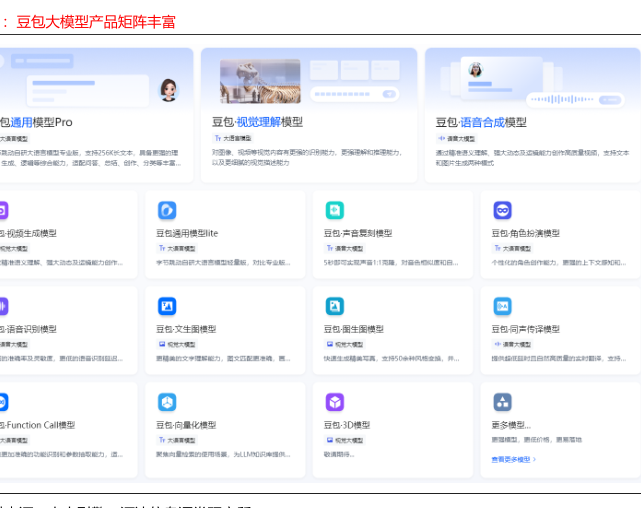Select the 豆包·3D模型 title

(347, 425)
